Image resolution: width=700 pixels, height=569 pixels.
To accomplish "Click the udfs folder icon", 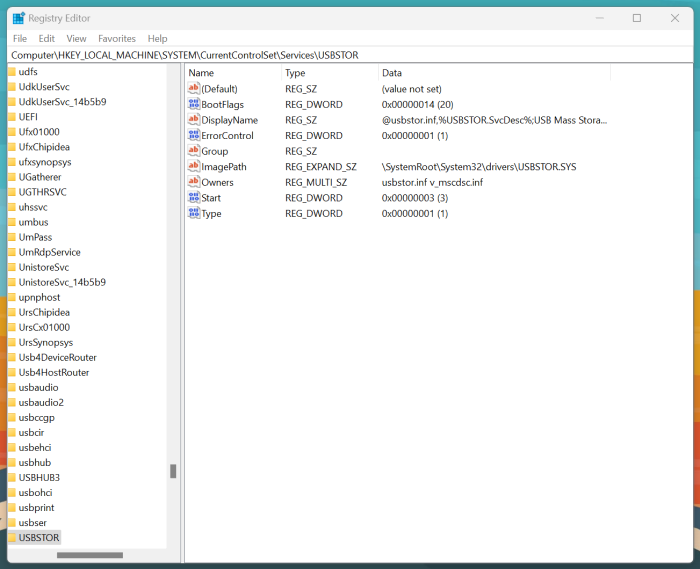I will click(x=12, y=71).
